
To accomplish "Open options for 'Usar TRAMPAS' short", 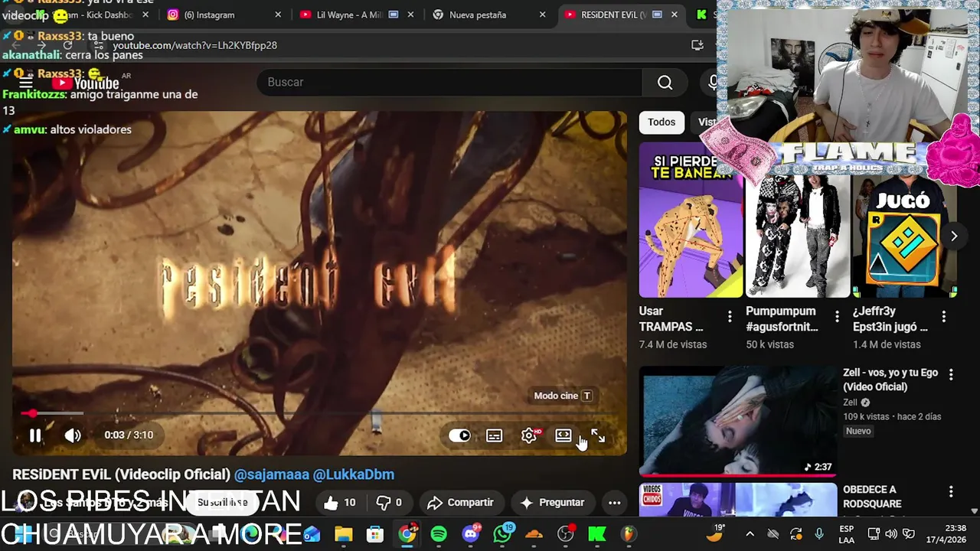I will click(x=730, y=316).
